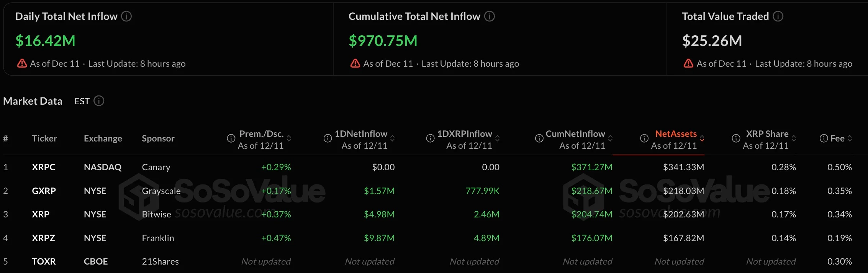Click info icon beside Total Value Traded
Viewport: 868px width, 273px height.
click(x=778, y=16)
